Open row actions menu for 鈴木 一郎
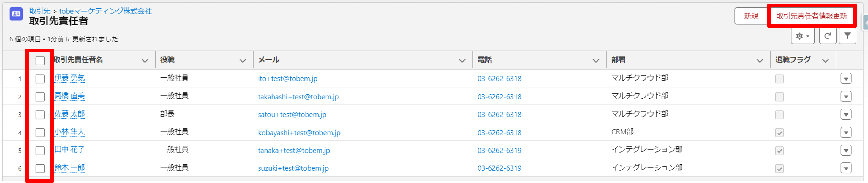 pyautogui.click(x=846, y=168)
